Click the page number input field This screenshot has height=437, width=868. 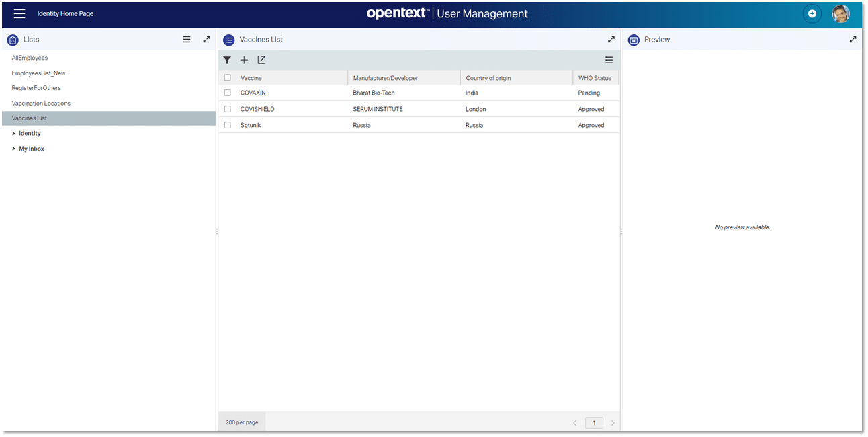click(x=594, y=422)
